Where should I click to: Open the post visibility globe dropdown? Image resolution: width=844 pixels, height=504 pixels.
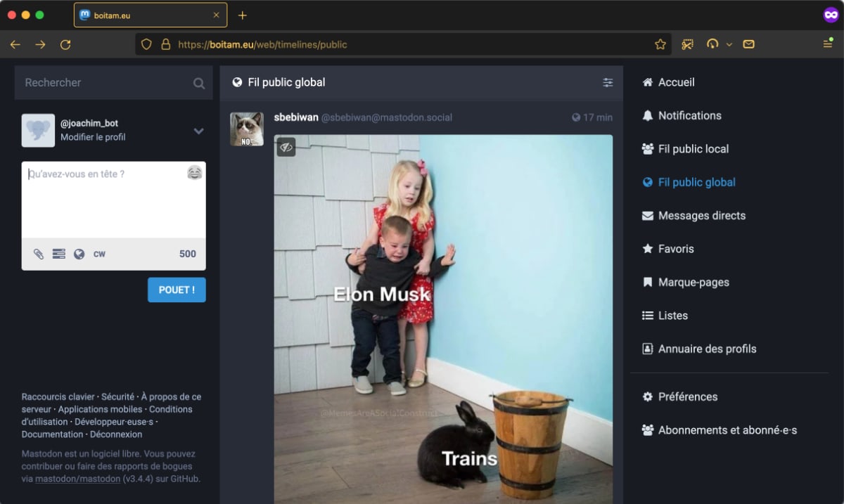[78, 254]
